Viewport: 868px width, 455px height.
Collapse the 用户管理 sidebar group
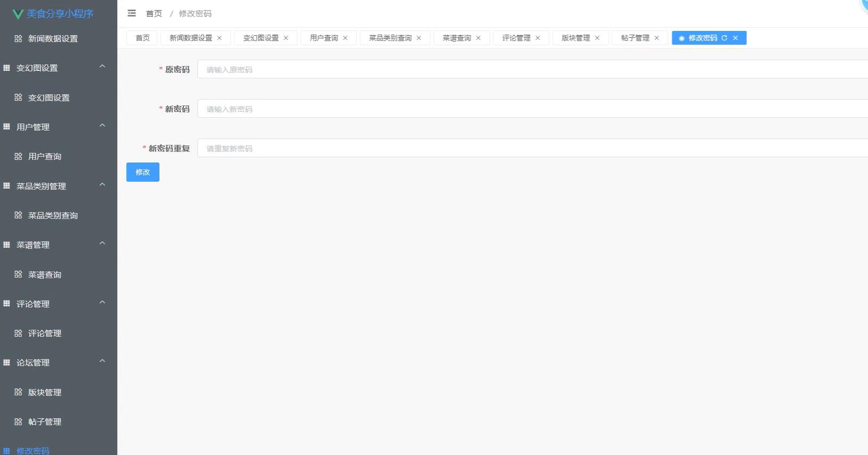pos(102,125)
